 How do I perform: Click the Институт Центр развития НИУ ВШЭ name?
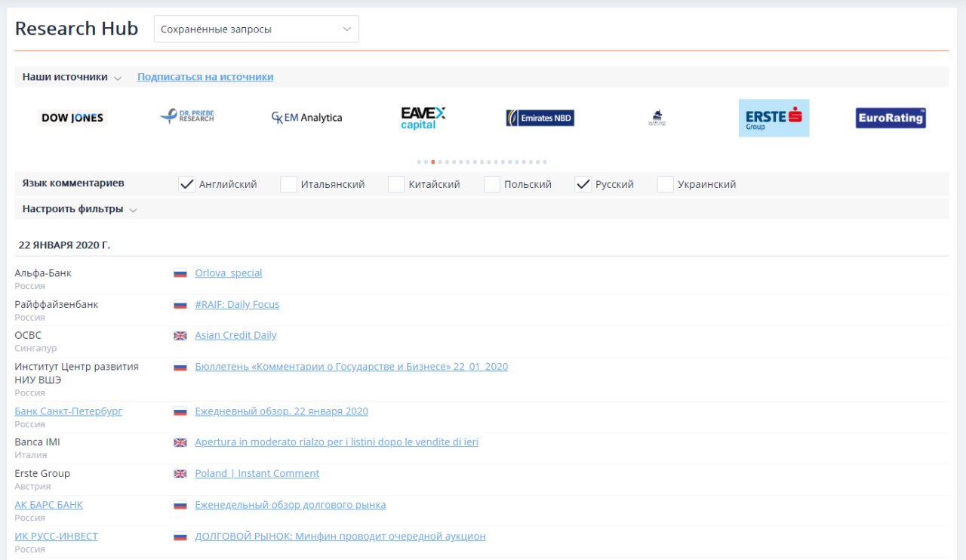coord(77,373)
